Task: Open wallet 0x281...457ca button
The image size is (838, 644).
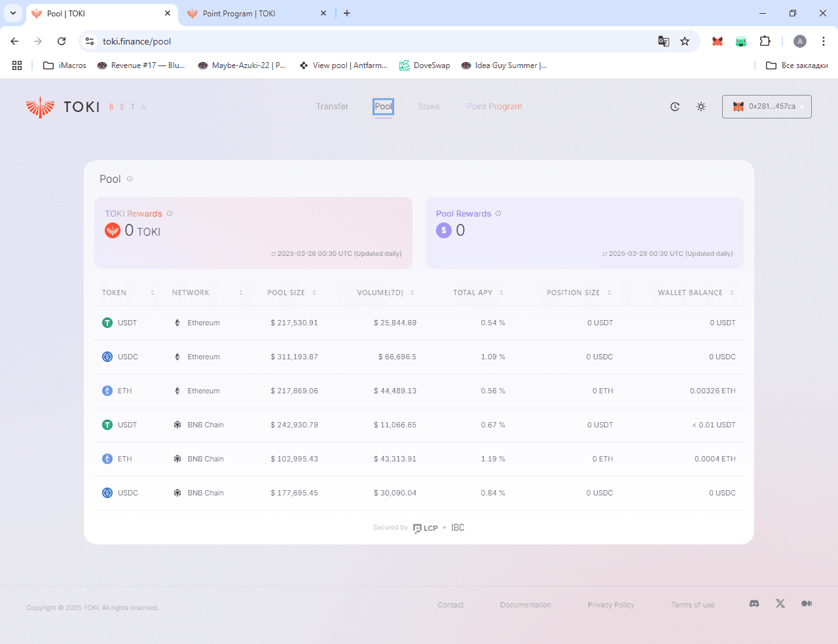Action: pyautogui.click(x=767, y=107)
